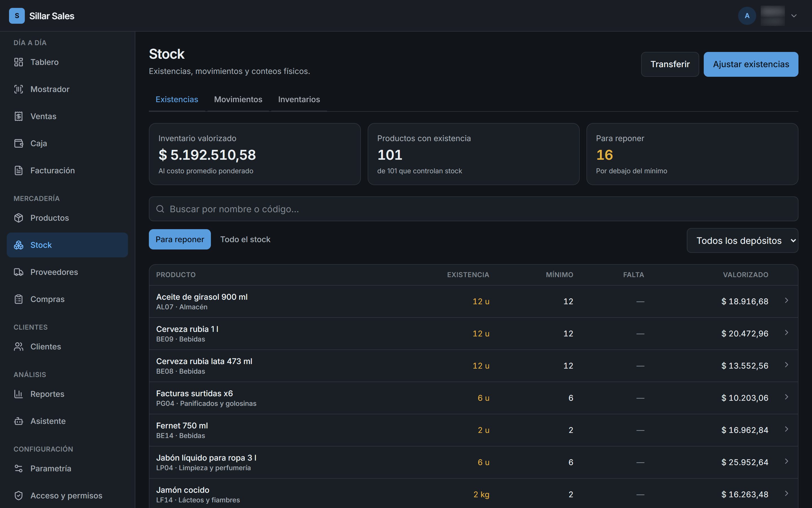Click the Facturas surtidas x6 product name
The height and width of the screenshot is (508, 812).
pos(194,393)
